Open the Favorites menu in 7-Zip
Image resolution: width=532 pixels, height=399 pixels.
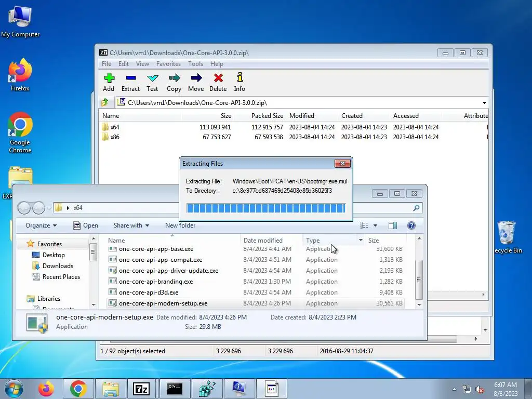[x=168, y=64]
